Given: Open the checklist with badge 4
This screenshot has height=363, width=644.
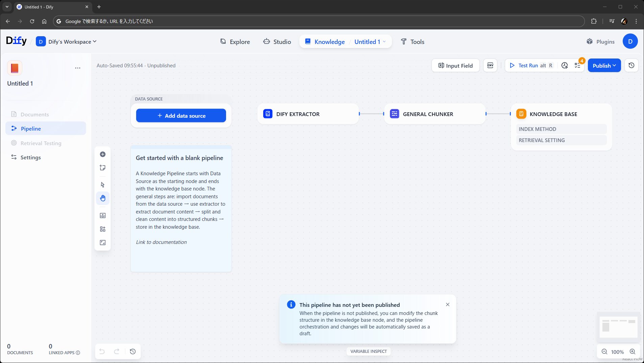Looking at the screenshot, I should 577,66.
